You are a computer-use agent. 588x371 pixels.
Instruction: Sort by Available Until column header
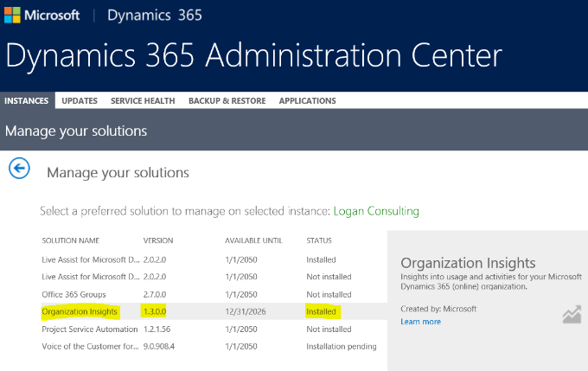[253, 240]
